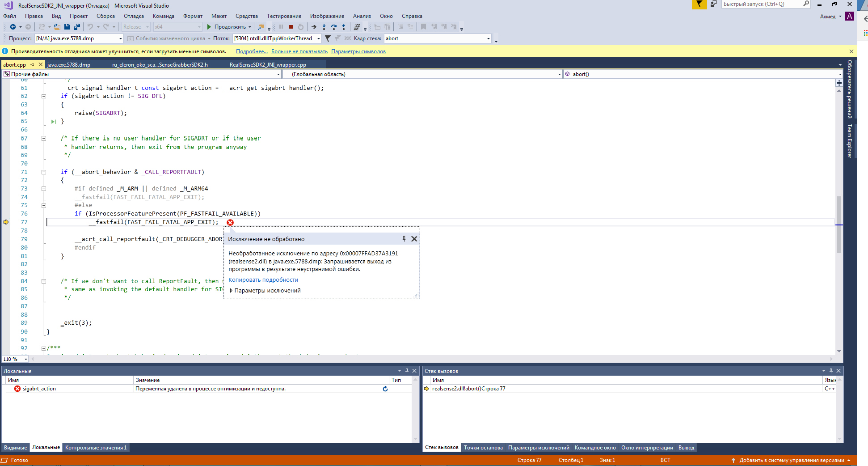Image resolution: width=868 pixels, height=466 pixels.
Task: Pause execution with Break All icon
Action: coord(281,27)
